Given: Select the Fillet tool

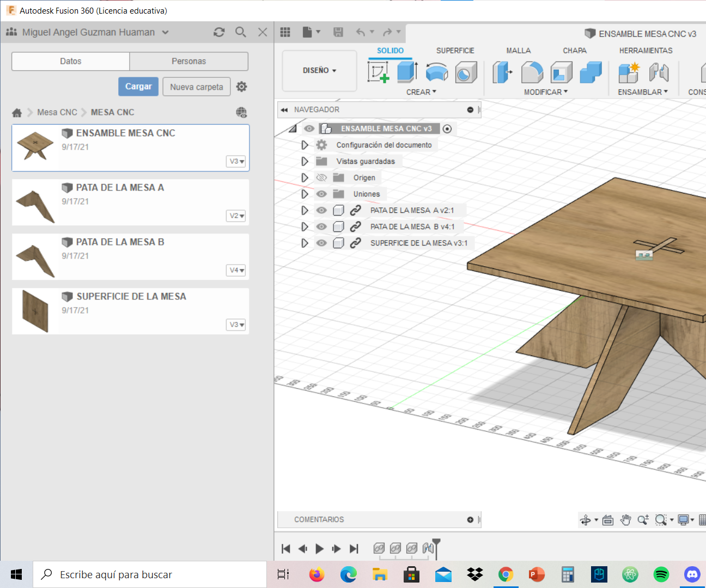Looking at the screenshot, I should tap(532, 72).
